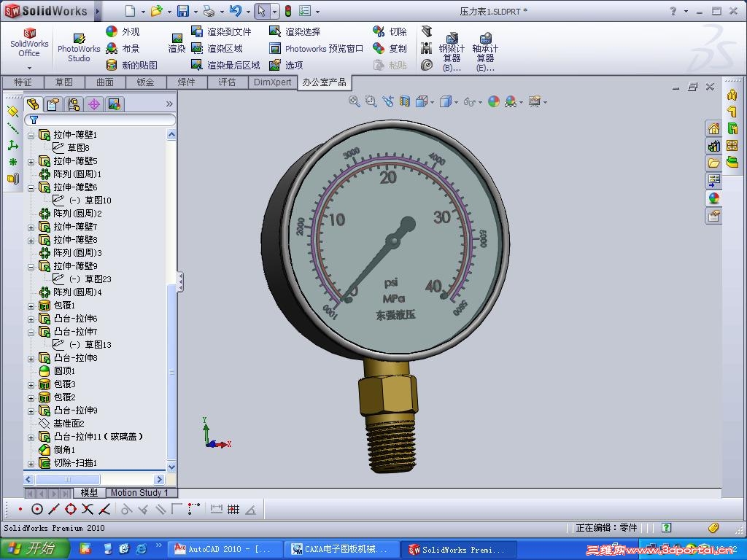This screenshot has width=747, height=560.
Task: Click the Coordinate System icon
Action: point(13,145)
